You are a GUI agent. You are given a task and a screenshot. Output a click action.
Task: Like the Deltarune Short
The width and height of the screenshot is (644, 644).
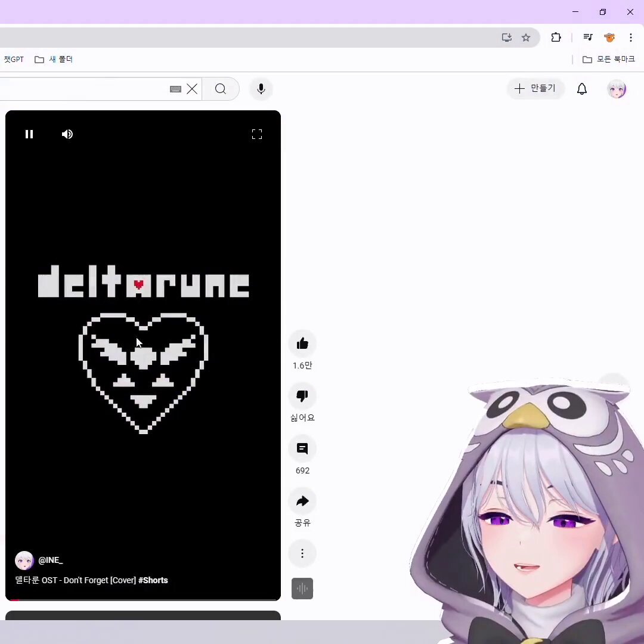(302, 343)
